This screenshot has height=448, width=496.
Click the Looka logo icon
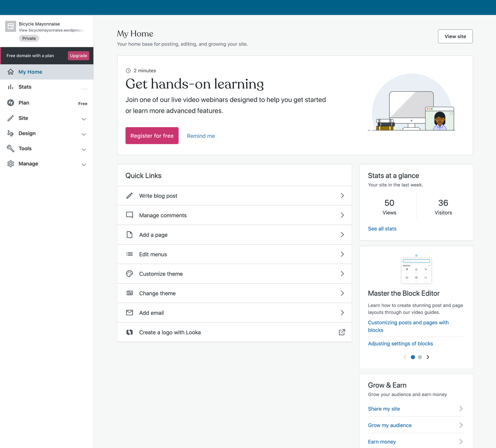click(129, 332)
